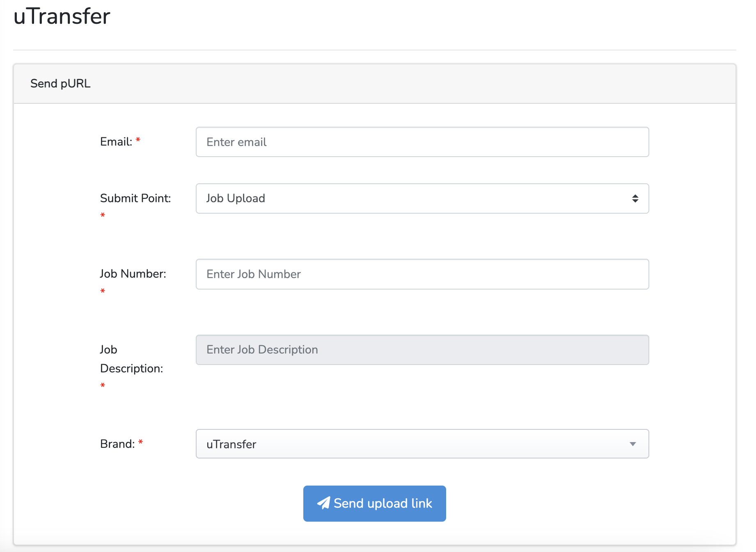
Task: Click the Submit Point up-down arrows icon
Action: point(635,198)
